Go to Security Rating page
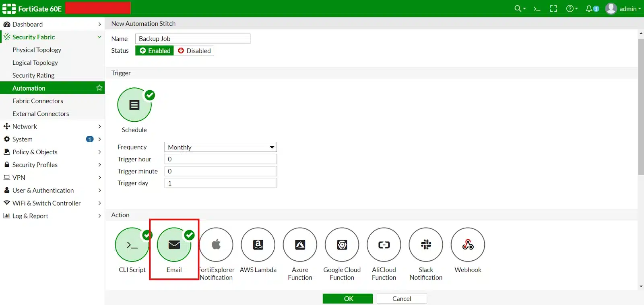The width and height of the screenshot is (644, 305). [x=33, y=75]
